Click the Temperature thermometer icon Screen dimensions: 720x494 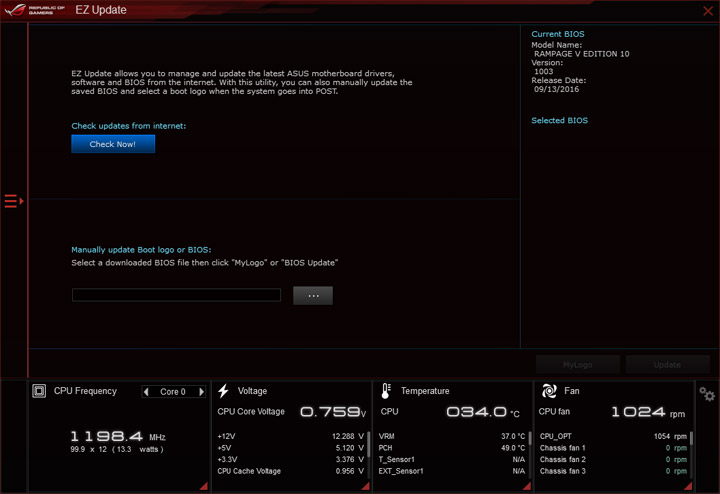386,391
